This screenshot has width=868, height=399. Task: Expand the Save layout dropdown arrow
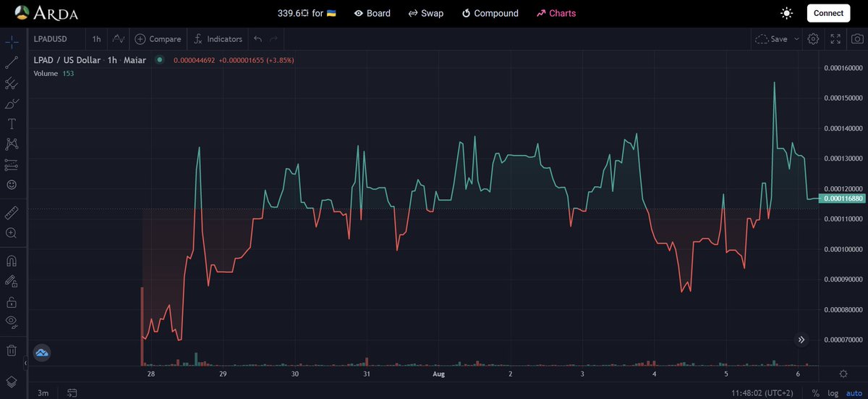click(x=796, y=39)
